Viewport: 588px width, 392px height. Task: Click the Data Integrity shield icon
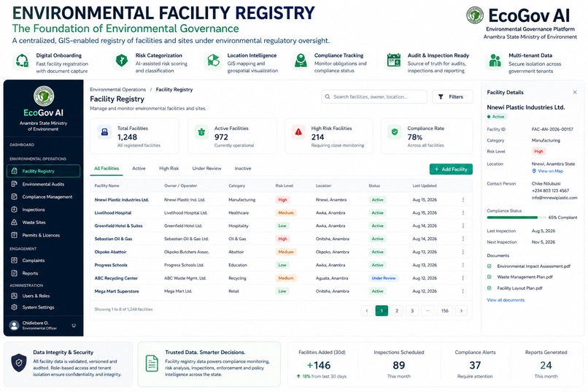[x=19, y=363]
